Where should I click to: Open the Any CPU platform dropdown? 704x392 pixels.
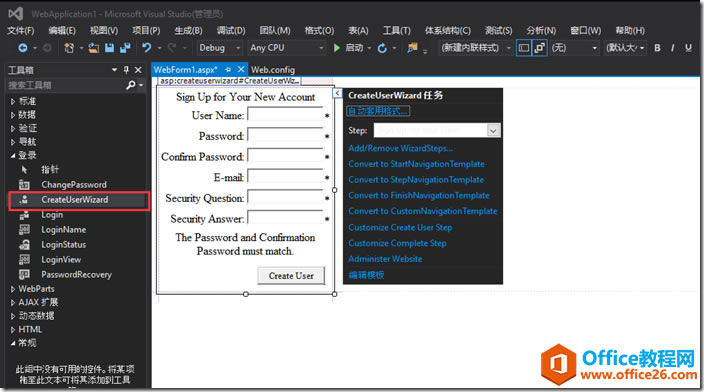(286, 48)
